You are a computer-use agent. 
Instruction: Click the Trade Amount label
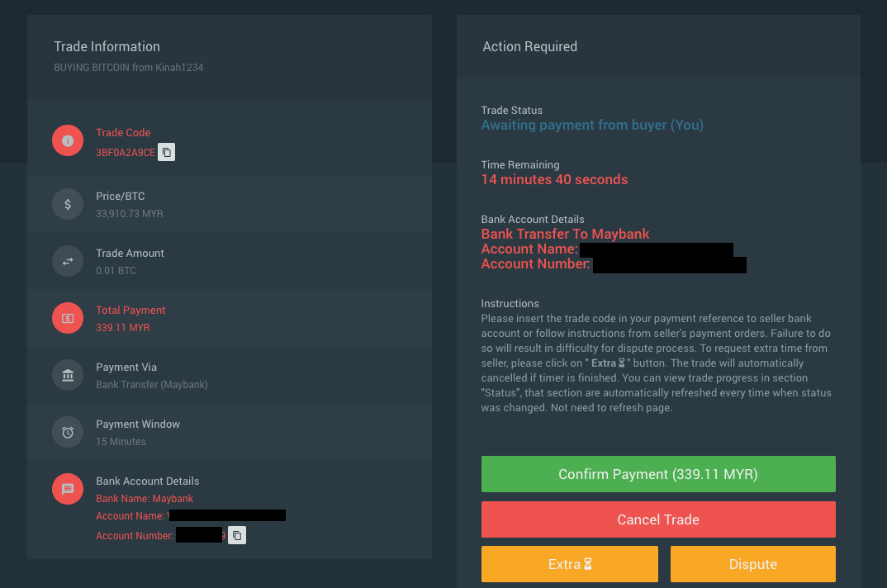(x=130, y=253)
